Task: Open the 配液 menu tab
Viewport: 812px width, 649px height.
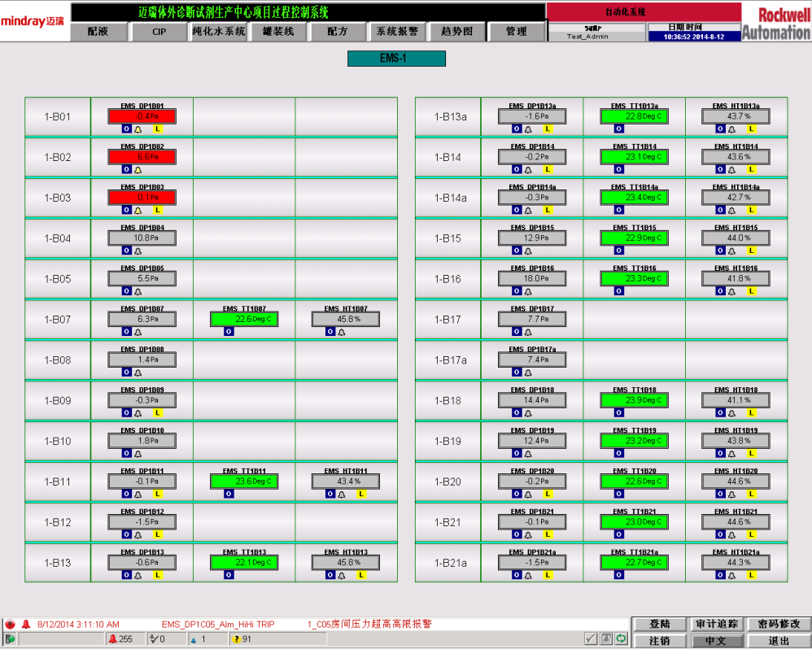Action: [98, 32]
